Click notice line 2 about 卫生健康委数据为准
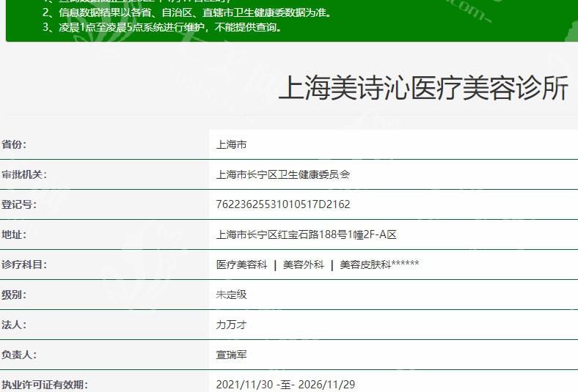This screenshot has height=392, width=578. (x=188, y=13)
